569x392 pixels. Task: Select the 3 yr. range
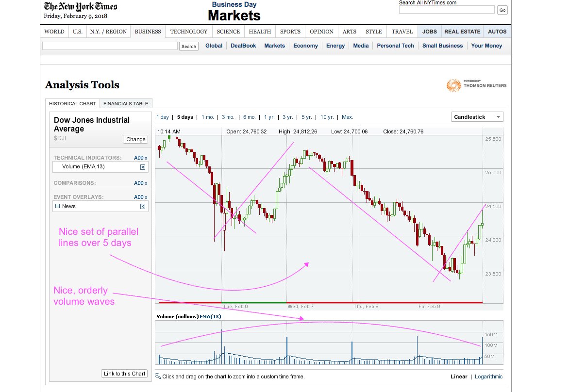288,117
